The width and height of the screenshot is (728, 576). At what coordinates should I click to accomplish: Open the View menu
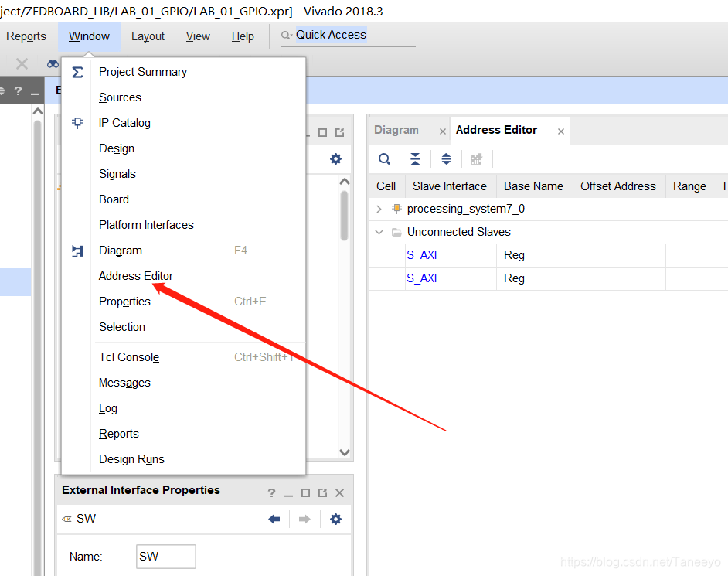(198, 36)
